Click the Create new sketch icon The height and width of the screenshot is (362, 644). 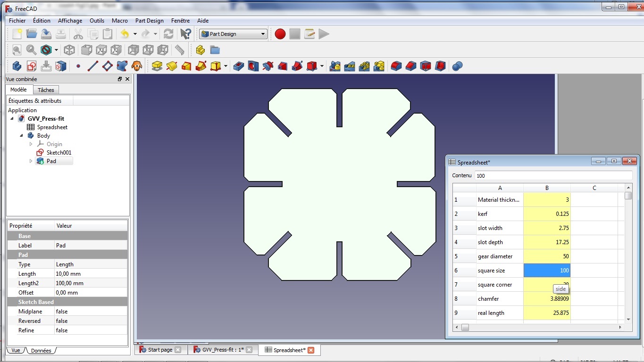click(x=32, y=66)
